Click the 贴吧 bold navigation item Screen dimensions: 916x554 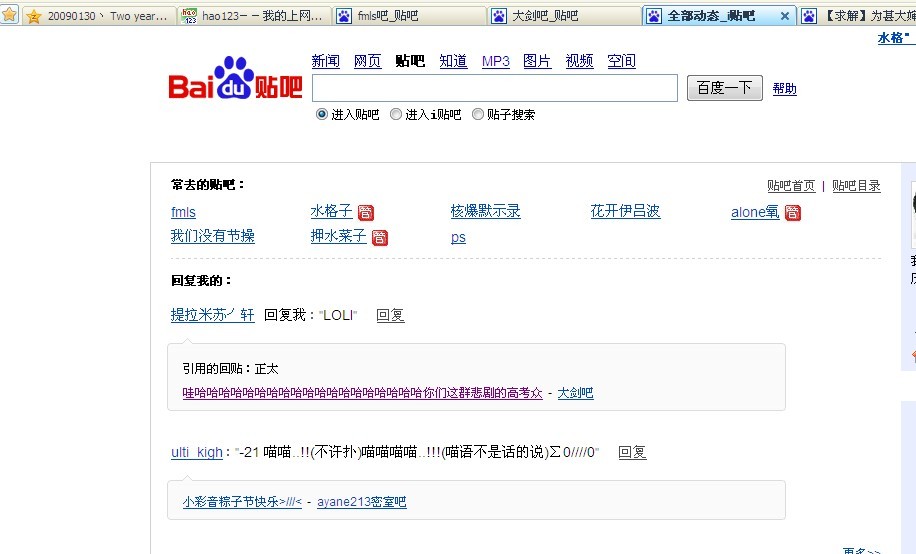coord(410,61)
